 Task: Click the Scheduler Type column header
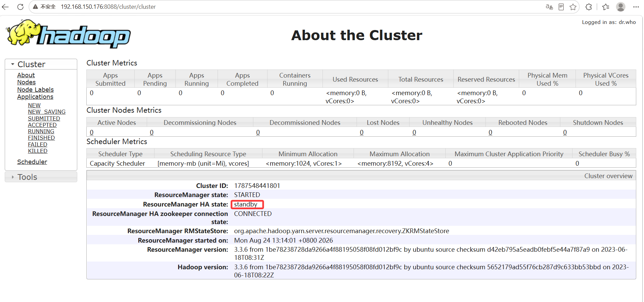click(120, 154)
